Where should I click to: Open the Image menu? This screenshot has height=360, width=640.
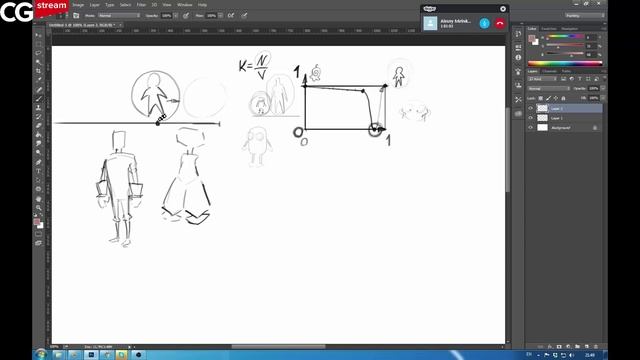(78, 5)
